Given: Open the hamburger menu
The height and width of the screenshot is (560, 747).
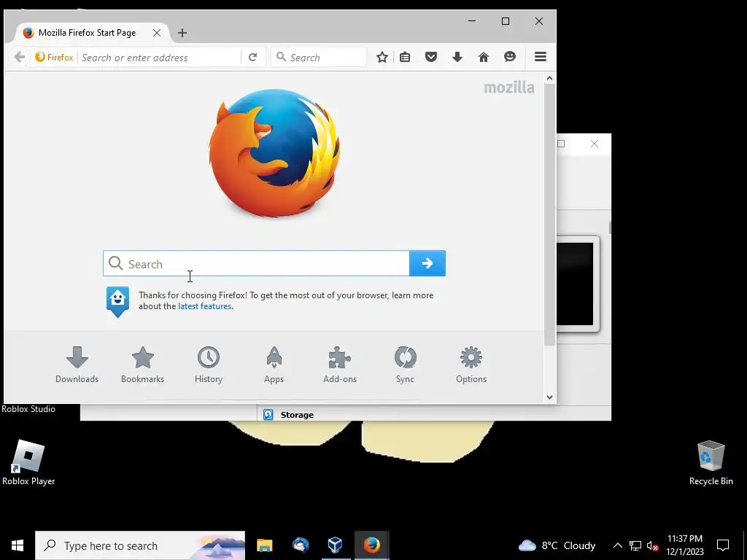Looking at the screenshot, I should pyautogui.click(x=541, y=57).
